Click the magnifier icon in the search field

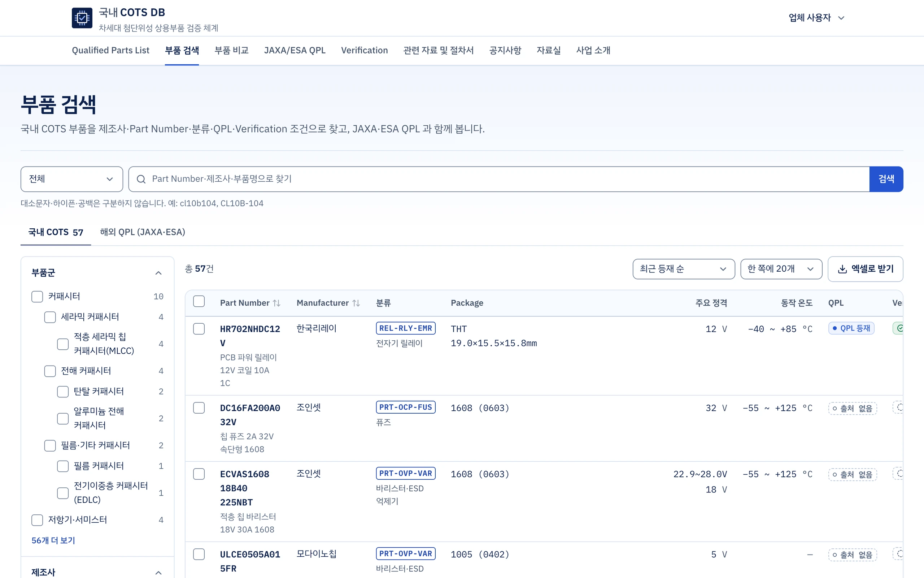(x=141, y=179)
